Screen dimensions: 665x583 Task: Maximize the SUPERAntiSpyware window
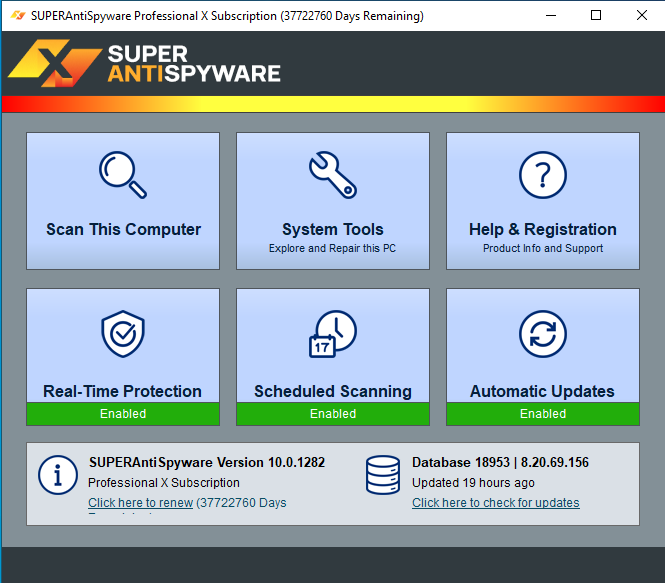coord(596,16)
